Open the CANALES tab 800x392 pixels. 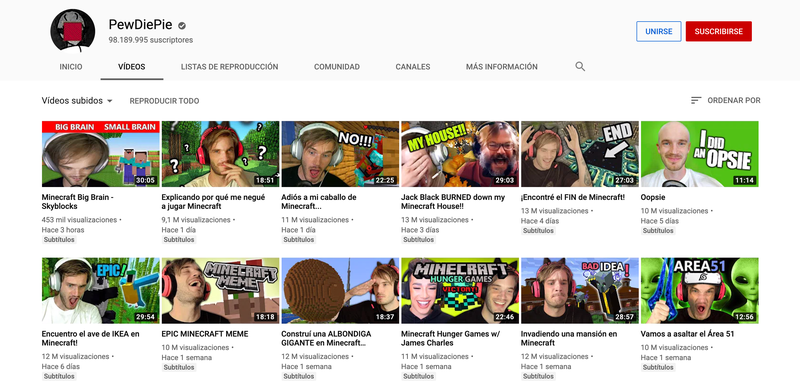click(413, 67)
